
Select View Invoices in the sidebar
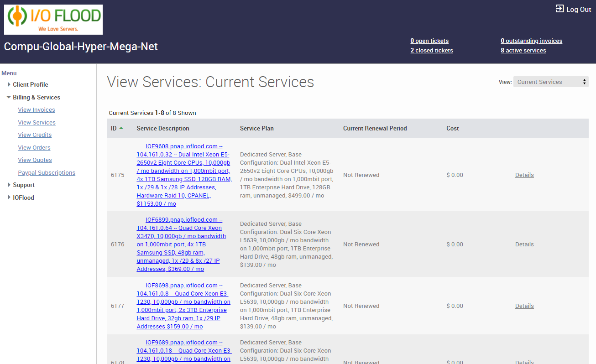(x=37, y=109)
